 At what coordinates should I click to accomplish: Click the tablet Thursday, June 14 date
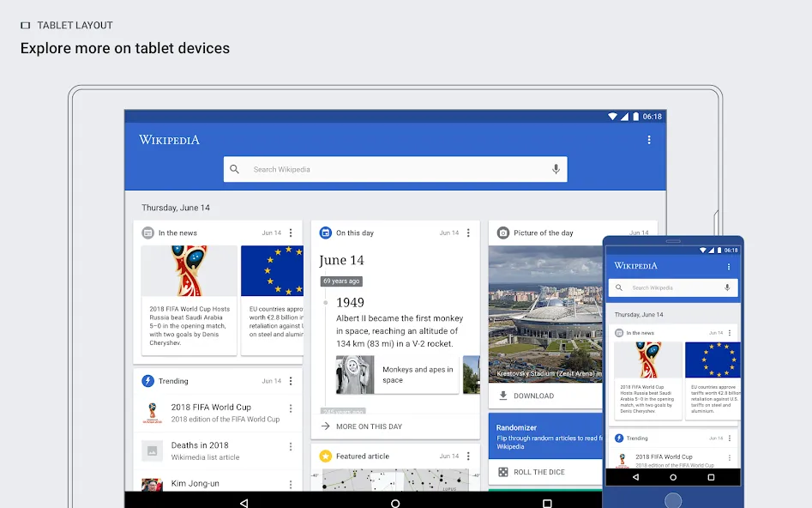click(x=176, y=208)
